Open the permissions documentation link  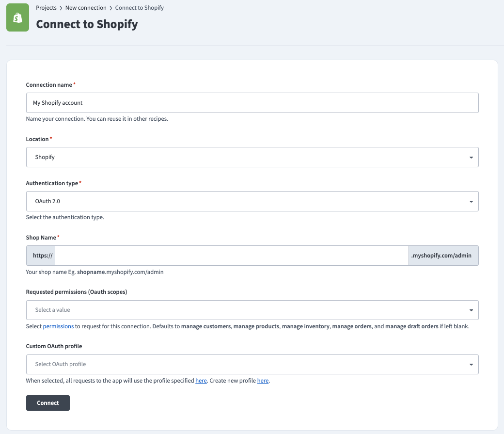coord(58,326)
